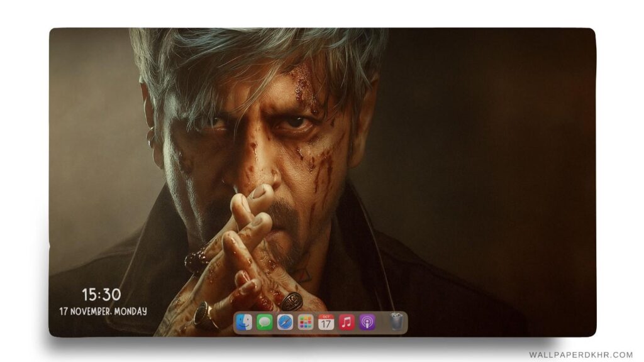
Task: Open the Calendar showing October 17
Action: pyautogui.click(x=326, y=322)
